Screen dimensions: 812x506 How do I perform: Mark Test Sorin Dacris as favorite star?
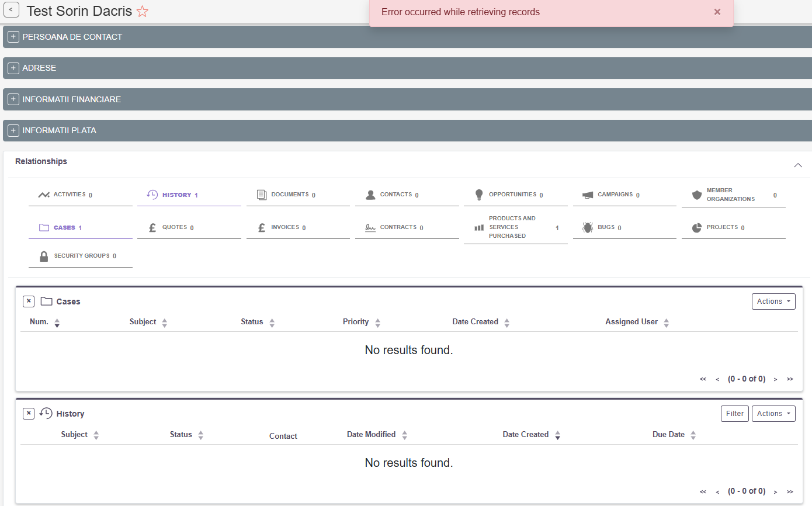click(x=142, y=11)
